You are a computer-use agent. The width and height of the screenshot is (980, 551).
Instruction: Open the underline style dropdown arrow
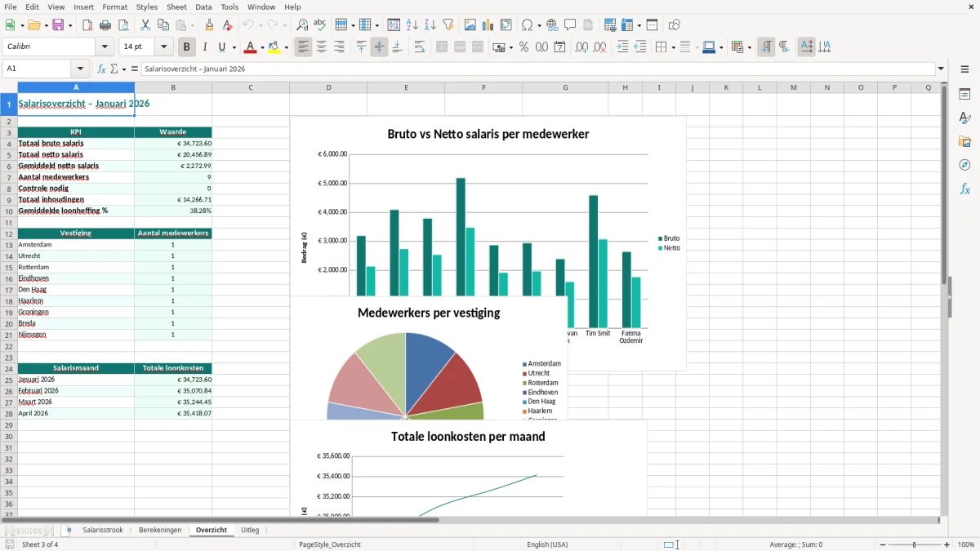coord(234,47)
